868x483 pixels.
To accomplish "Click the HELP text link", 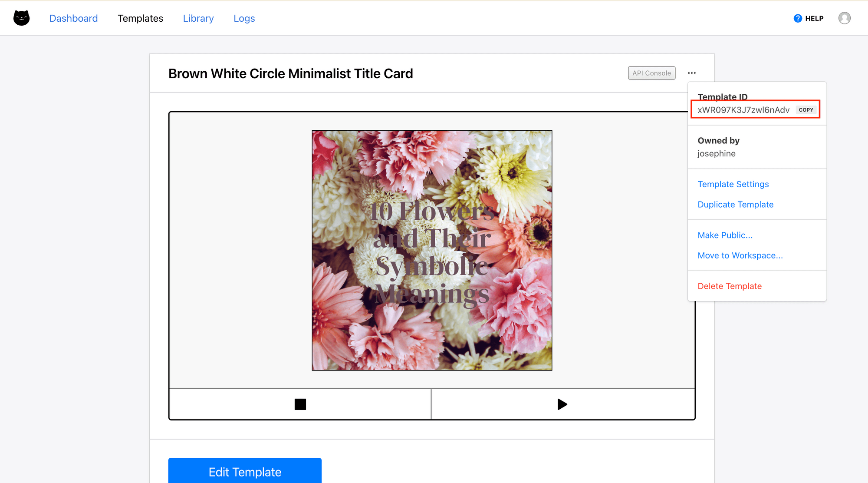I will coord(814,18).
